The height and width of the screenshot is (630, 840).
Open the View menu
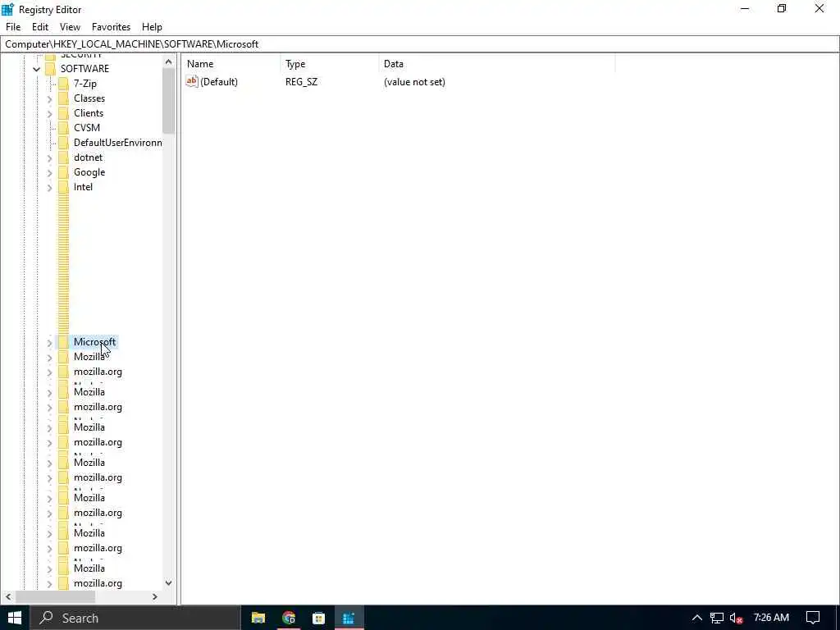[x=70, y=27]
